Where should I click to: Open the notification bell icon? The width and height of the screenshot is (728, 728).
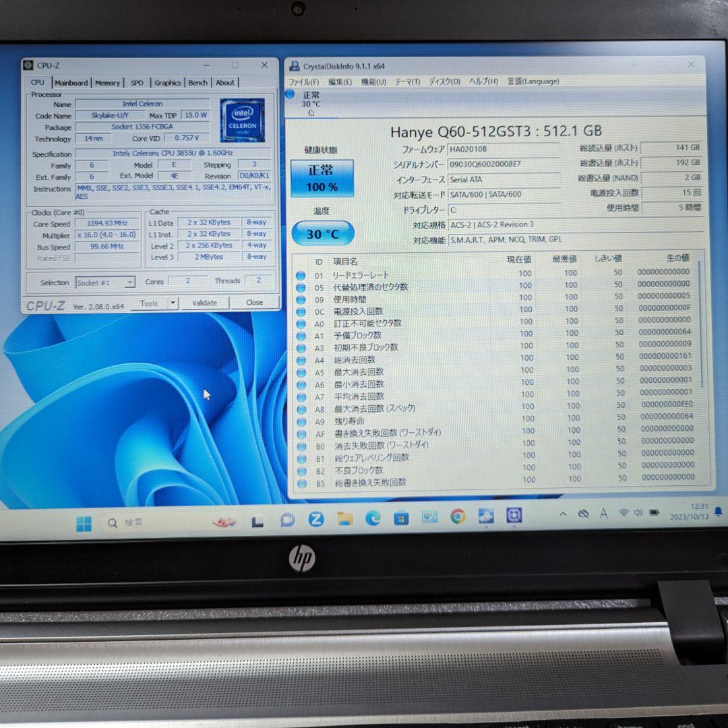tap(718, 511)
